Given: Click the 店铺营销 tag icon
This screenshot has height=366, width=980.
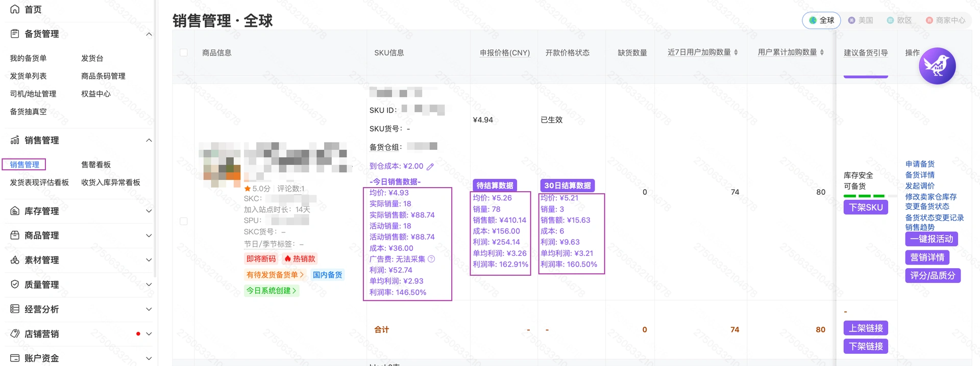Looking at the screenshot, I should click(x=15, y=334).
